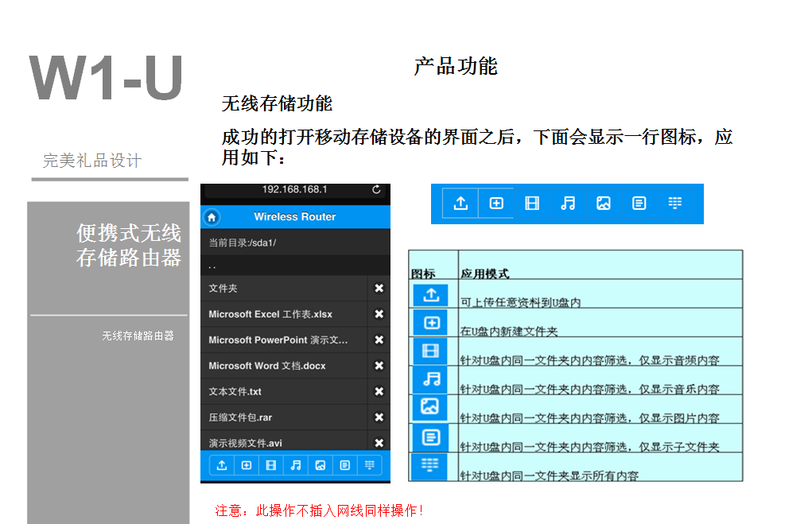Click the film-strip icon in the 图标 table column
This screenshot has width=812, height=524.
tap(430, 351)
